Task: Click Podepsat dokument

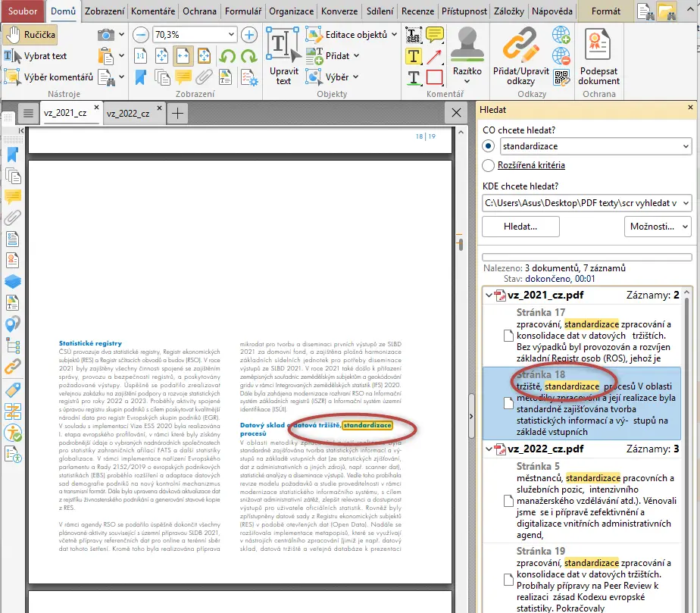Action: pyautogui.click(x=598, y=56)
